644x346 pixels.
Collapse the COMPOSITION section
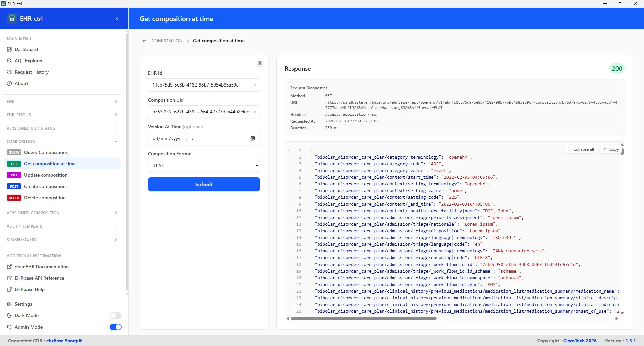pos(62,141)
